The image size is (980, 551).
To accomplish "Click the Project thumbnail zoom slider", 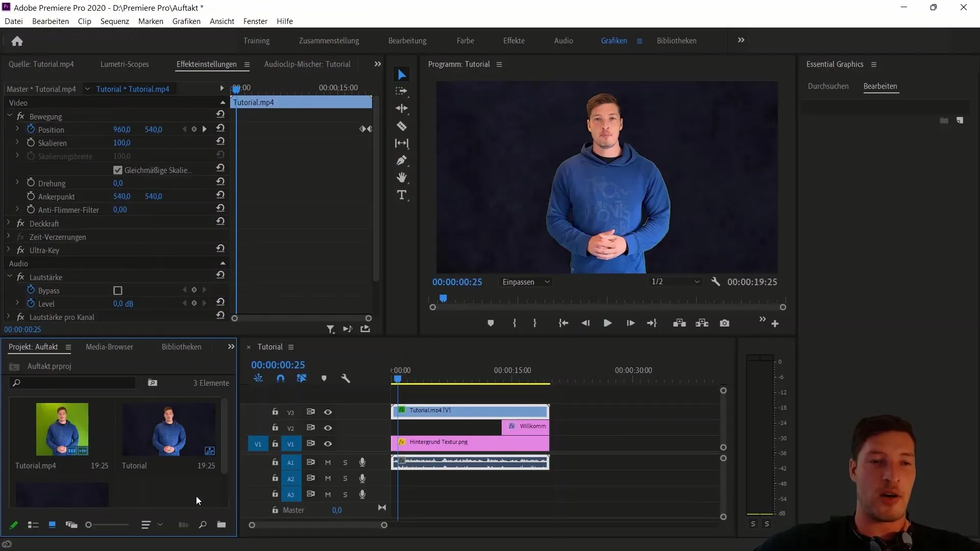I will [x=107, y=524].
